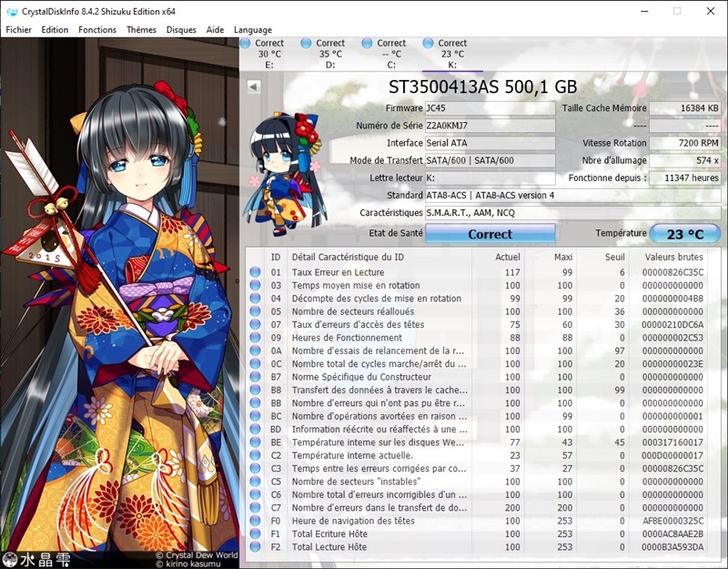Click the serial number field
The width and height of the screenshot is (728, 569).
pyautogui.click(x=490, y=126)
